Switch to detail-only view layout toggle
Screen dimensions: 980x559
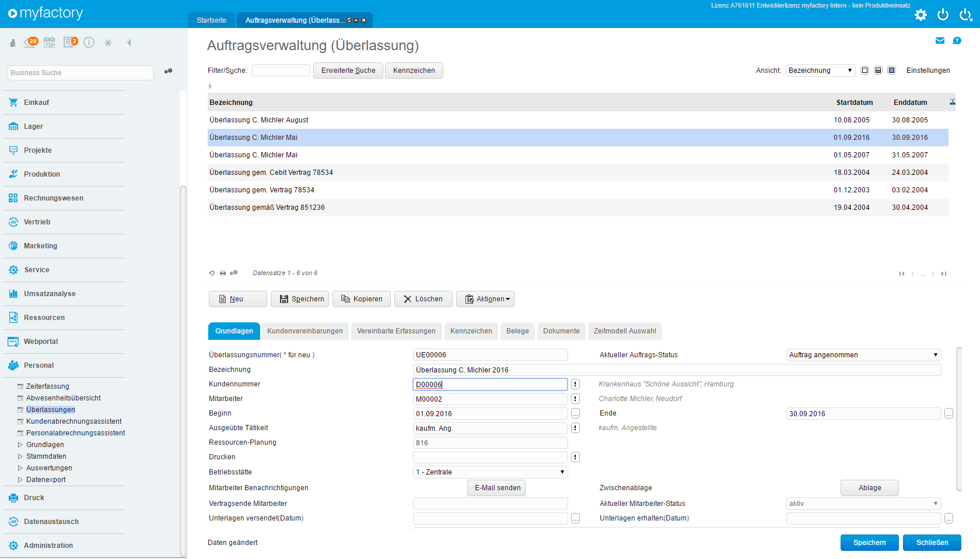tap(891, 71)
